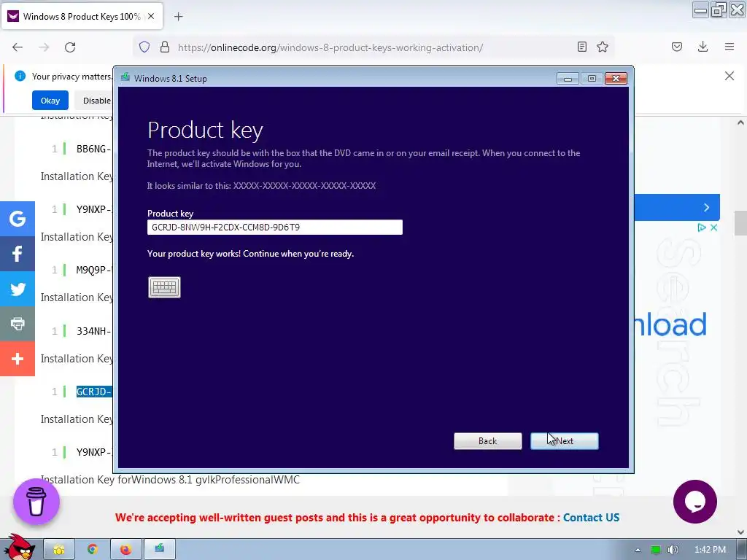
Task: Click the orange plus more-share icon
Action: pyautogui.click(x=18, y=359)
